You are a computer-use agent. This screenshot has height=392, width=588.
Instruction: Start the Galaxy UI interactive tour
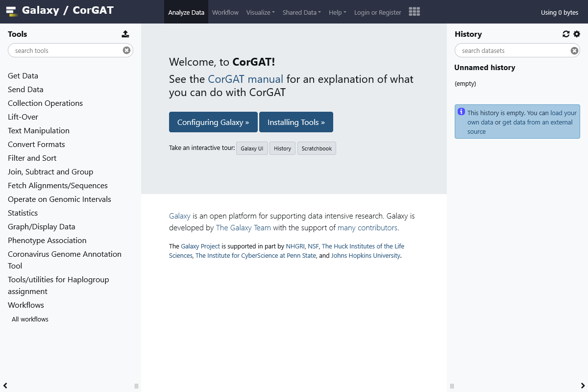(252, 148)
